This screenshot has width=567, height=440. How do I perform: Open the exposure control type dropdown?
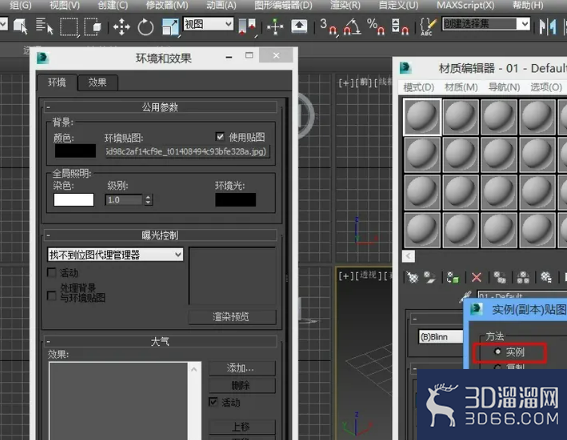[115, 255]
